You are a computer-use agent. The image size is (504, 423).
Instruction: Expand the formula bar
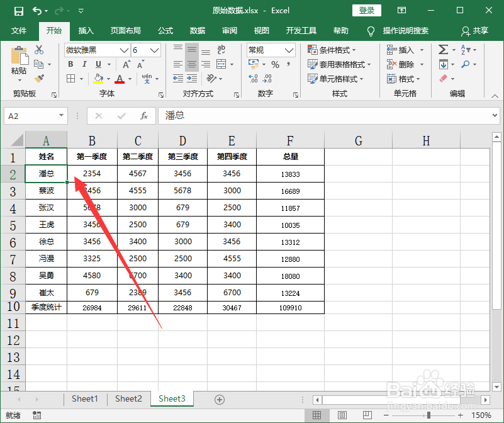coord(495,115)
